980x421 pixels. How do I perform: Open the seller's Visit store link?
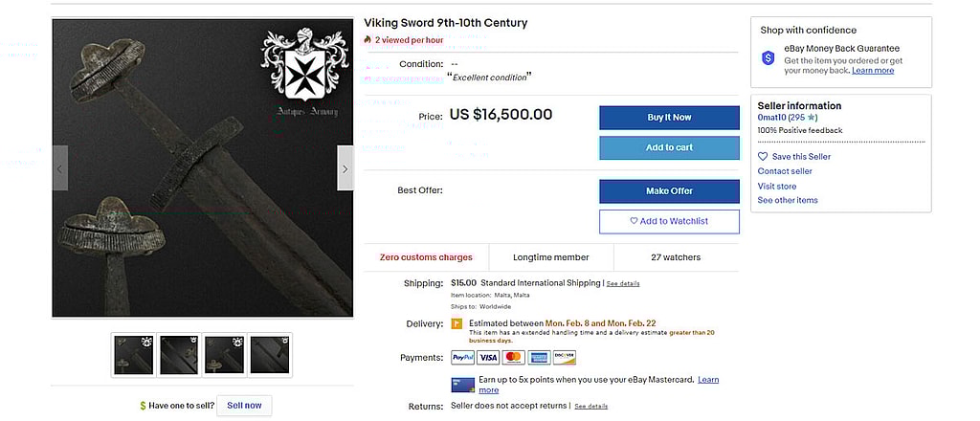click(776, 186)
